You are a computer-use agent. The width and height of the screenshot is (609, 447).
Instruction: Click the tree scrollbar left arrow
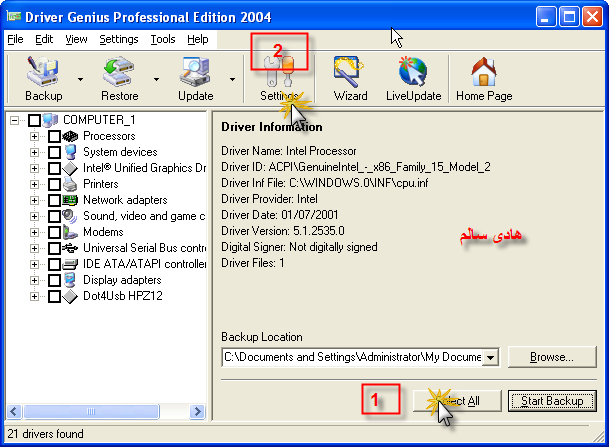14,411
